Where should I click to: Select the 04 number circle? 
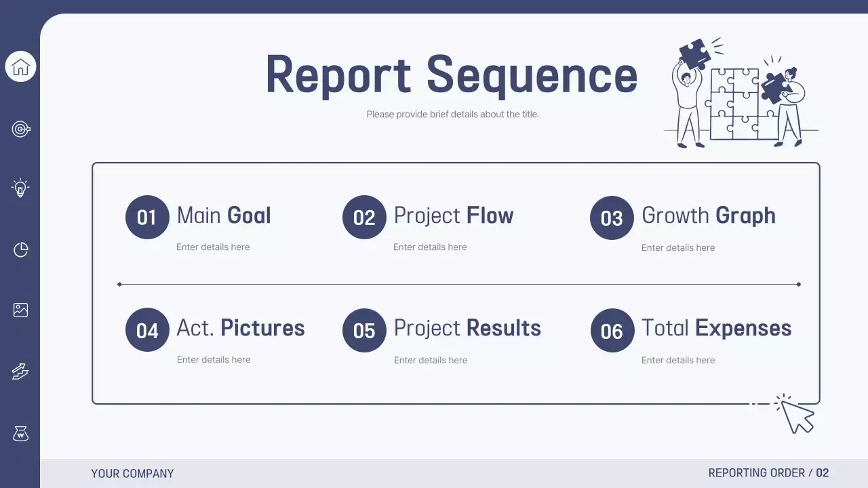(147, 330)
